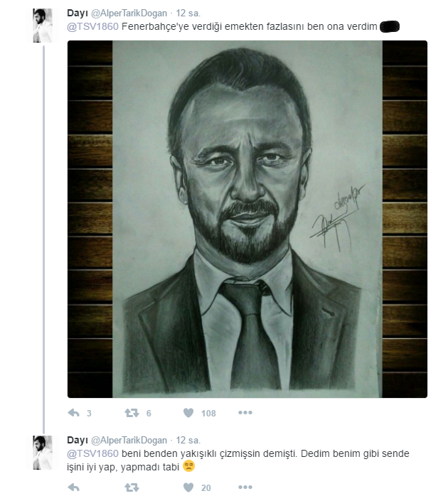Open the Dayı display name on second tweet
Viewport: 448px width, 501px height.
[x=78, y=441]
